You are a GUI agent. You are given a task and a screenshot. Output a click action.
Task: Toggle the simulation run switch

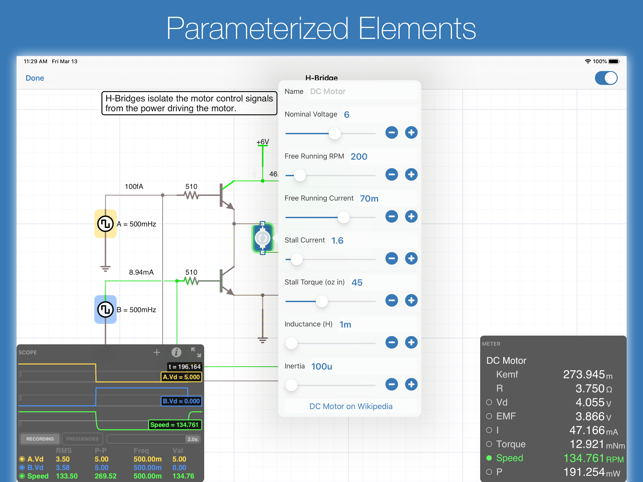pyautogui.click(x=606, y=78)
